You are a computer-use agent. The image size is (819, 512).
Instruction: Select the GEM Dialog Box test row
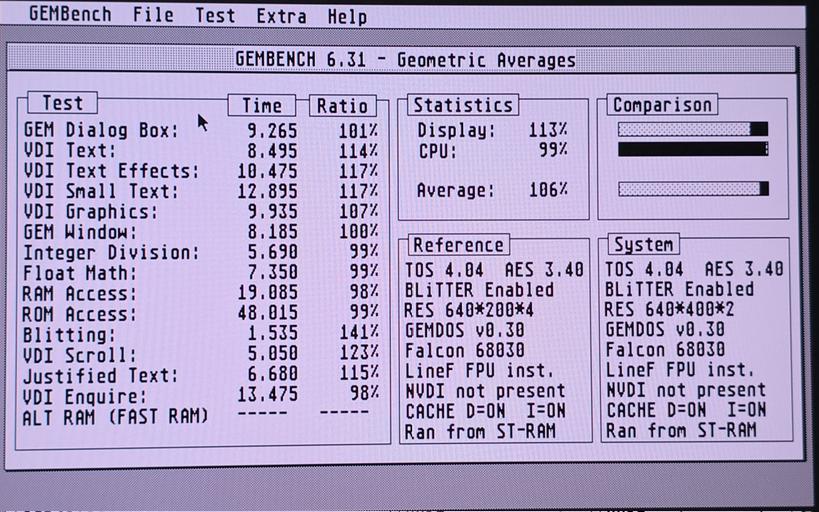coord(201,130)
